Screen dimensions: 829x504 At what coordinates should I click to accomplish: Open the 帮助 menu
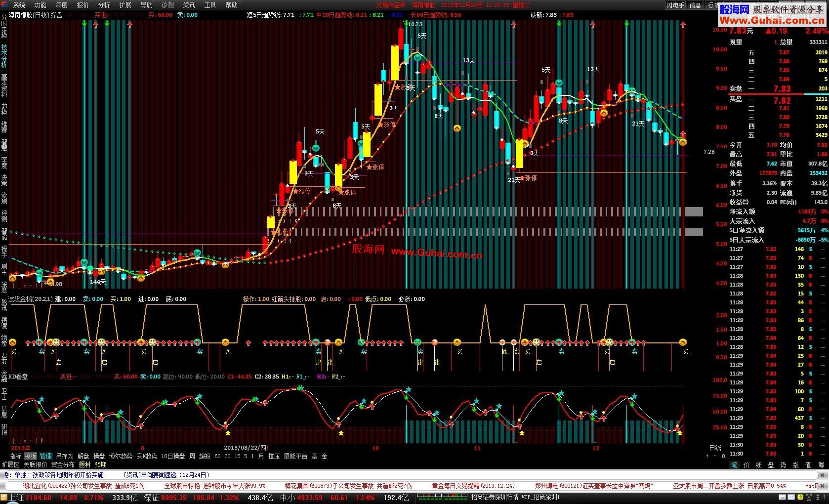[231, 5]
